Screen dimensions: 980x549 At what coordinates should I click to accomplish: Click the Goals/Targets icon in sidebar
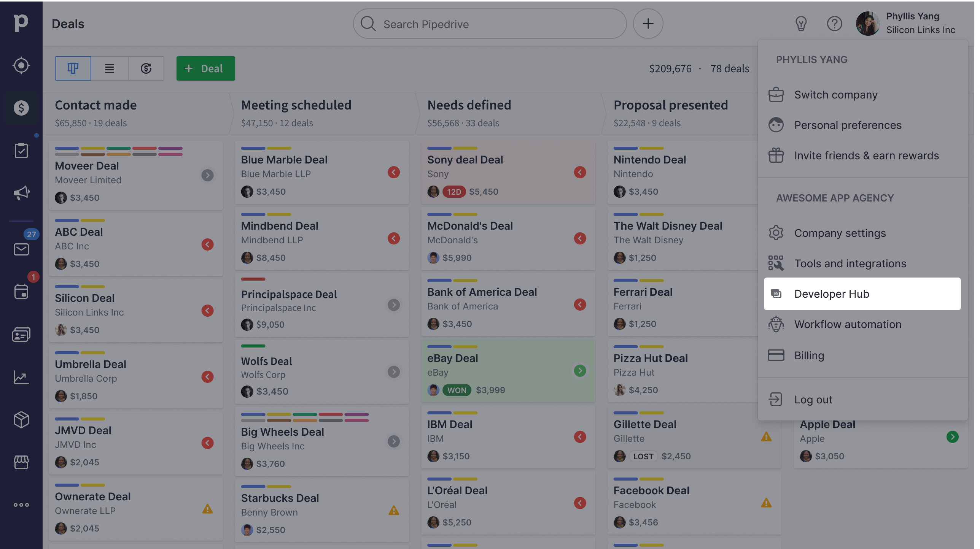[21, 65]
